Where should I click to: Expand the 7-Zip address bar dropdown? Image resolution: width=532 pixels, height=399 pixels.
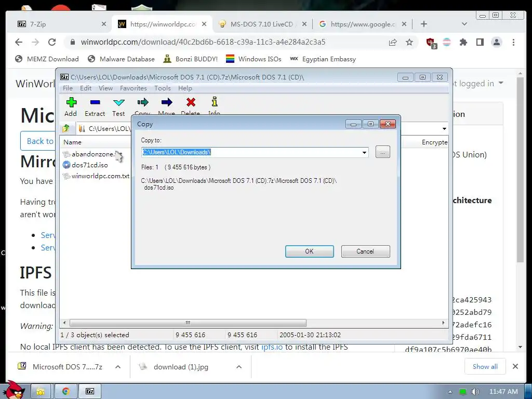444,129
